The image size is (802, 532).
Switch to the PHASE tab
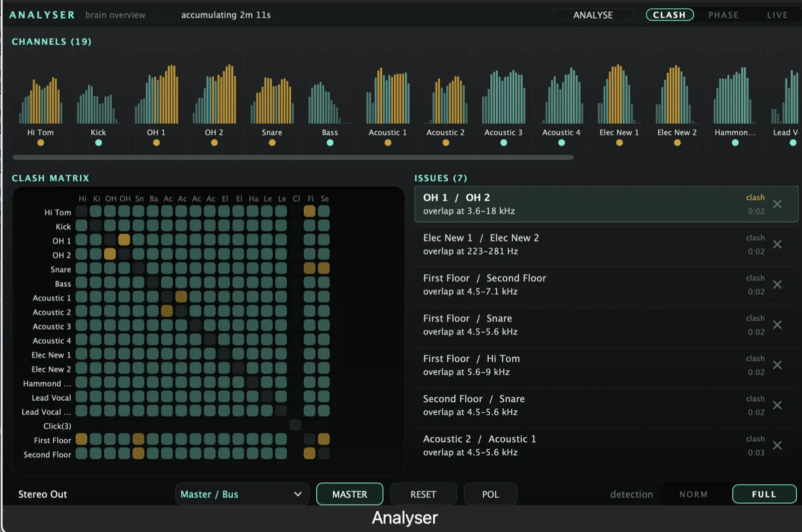723,15
